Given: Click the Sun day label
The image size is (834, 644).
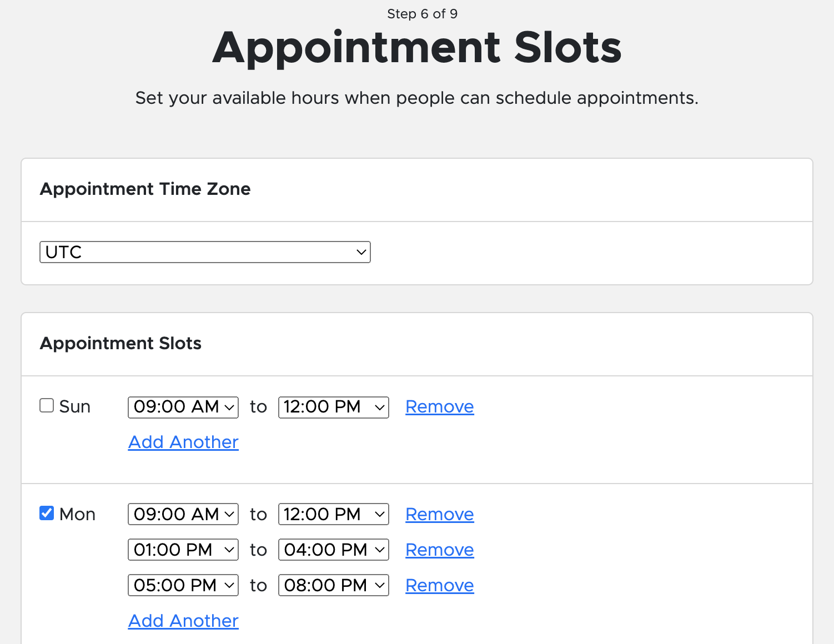Looking at the screenshot, I should click(x=75, y=407).
